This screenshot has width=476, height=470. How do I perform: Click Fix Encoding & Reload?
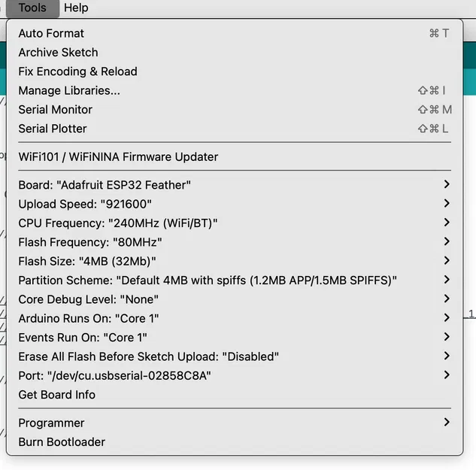click(77, 71)
